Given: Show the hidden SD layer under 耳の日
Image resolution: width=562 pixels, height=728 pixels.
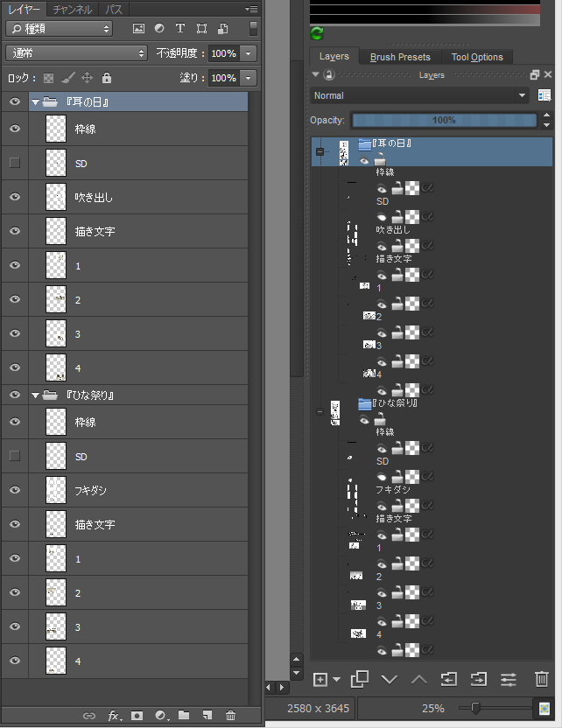Looking at the screenshot, I should 14,163.
